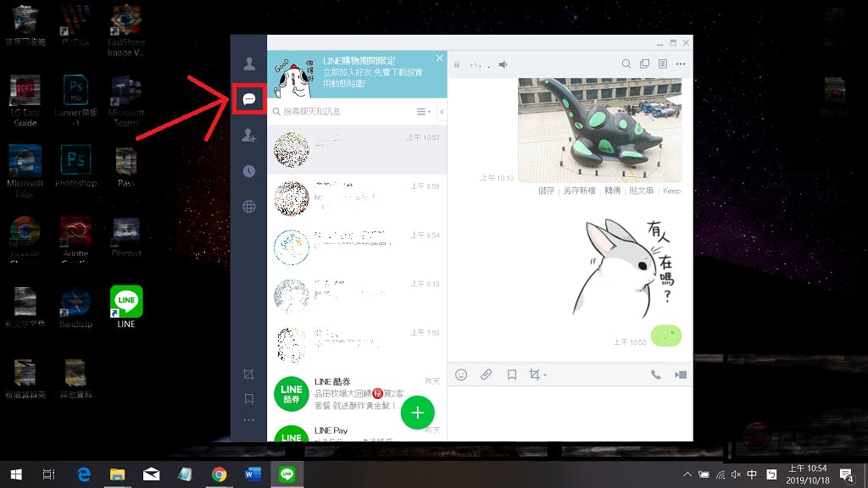Open Google Chrome from taskbar
868x488 pixels.
(x=220, y=474)
